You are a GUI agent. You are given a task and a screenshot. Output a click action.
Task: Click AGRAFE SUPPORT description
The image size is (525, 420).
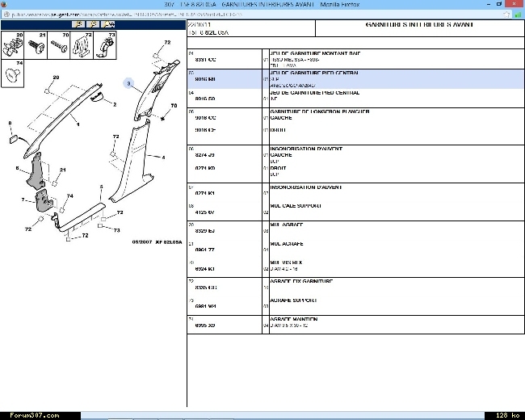click(x=293, y=300)
